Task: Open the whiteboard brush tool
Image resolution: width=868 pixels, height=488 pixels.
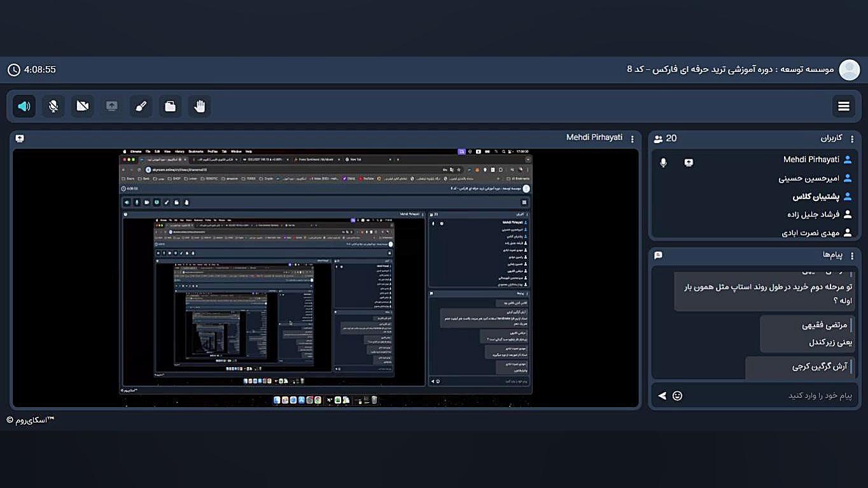Action: [141, 106]
